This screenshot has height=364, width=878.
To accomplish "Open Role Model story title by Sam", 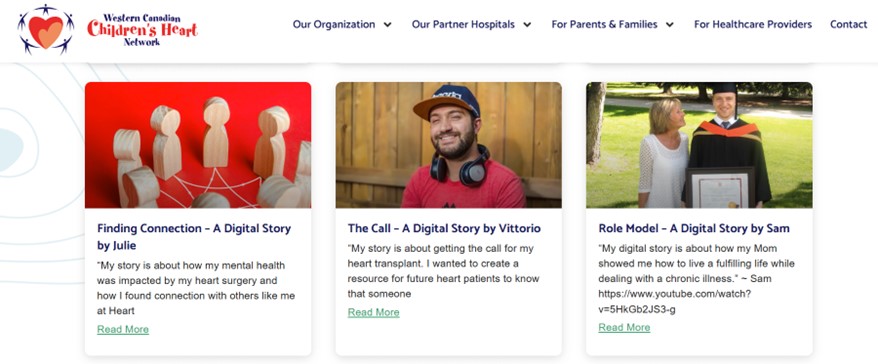I will pyautogui.click(x=694, y=228).
